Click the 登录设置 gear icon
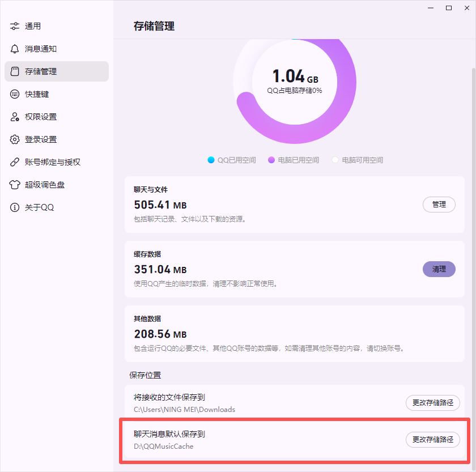Viewport: 476px width, 472px height. [x=15, y=139]
